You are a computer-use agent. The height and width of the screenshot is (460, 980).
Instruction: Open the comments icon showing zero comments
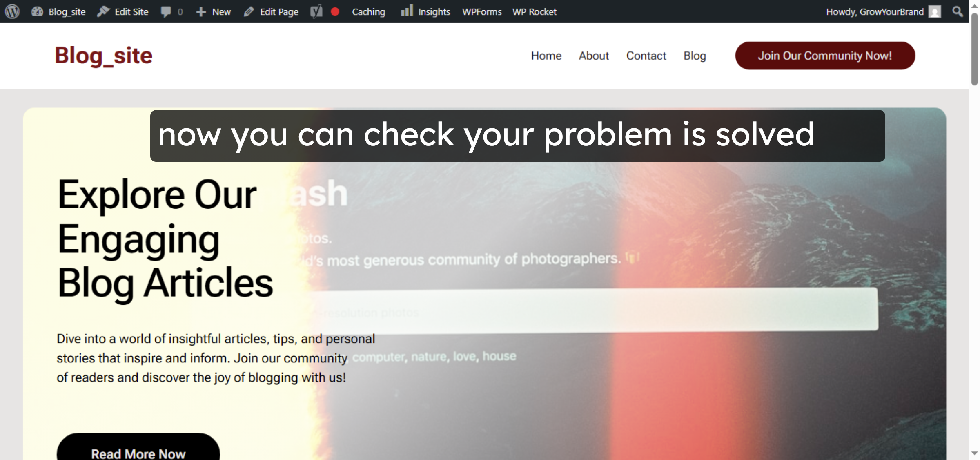tap(166, 11)
